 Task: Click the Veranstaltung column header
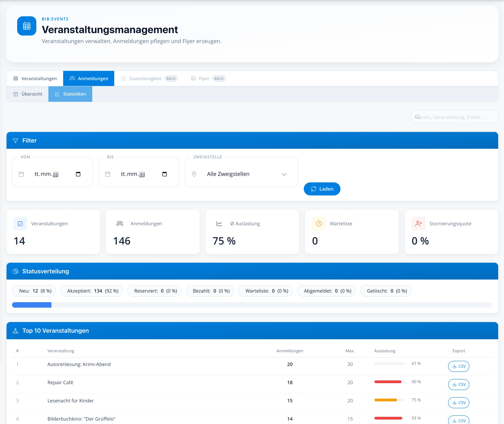(x=61, y=351)
